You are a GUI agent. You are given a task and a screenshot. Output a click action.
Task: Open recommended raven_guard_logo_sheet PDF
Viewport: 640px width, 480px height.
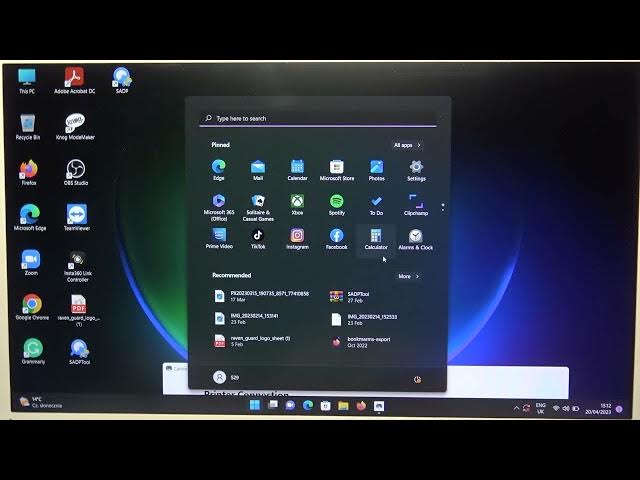[253, 341]
